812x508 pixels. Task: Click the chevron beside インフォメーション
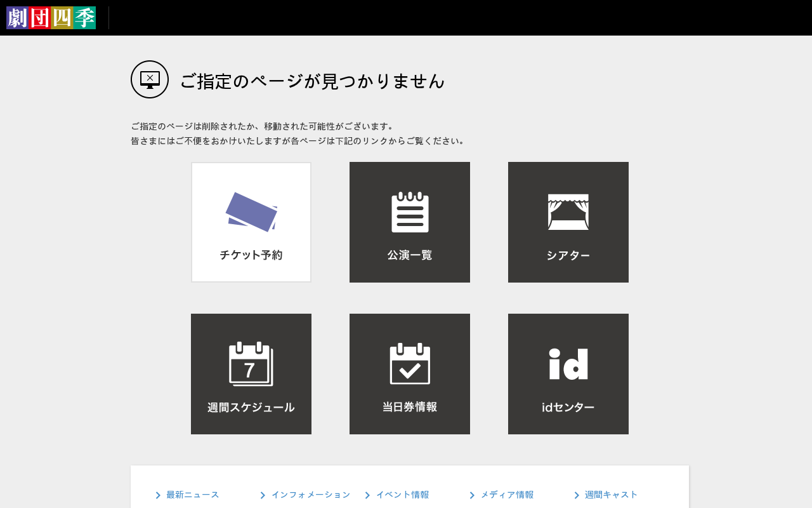(263, 495)
